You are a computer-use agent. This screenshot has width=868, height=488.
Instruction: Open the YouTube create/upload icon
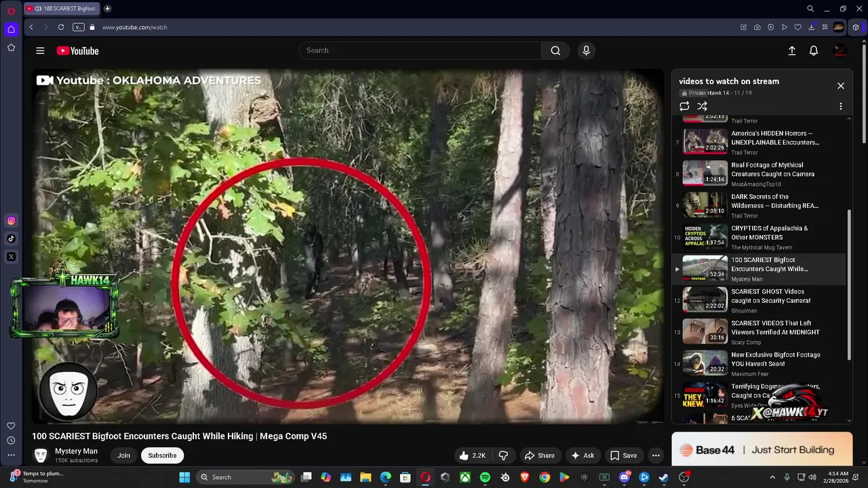[x=791, y=51]
